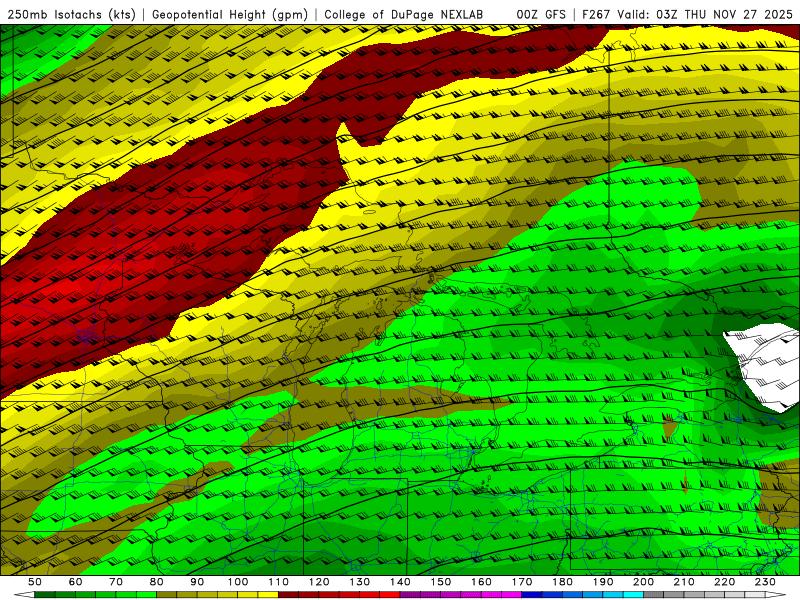Click the 70 label on the color scale

tap(116, 582)
